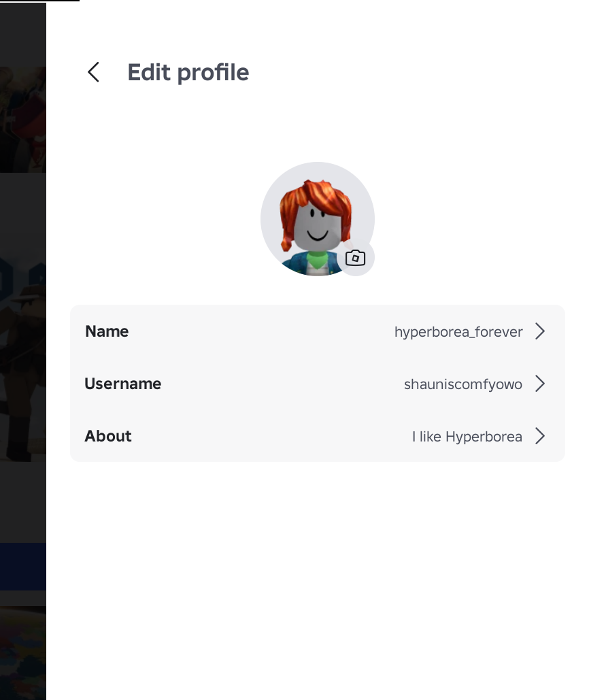This screenshot has width=589, height=700.
Task: Click the blank area below the About row
Action: coord(317,580)
